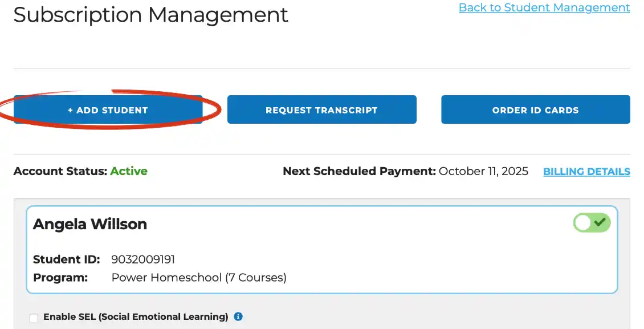Open the Billing Details link
This screenshot has width=644, height=329.
(586, 172)
